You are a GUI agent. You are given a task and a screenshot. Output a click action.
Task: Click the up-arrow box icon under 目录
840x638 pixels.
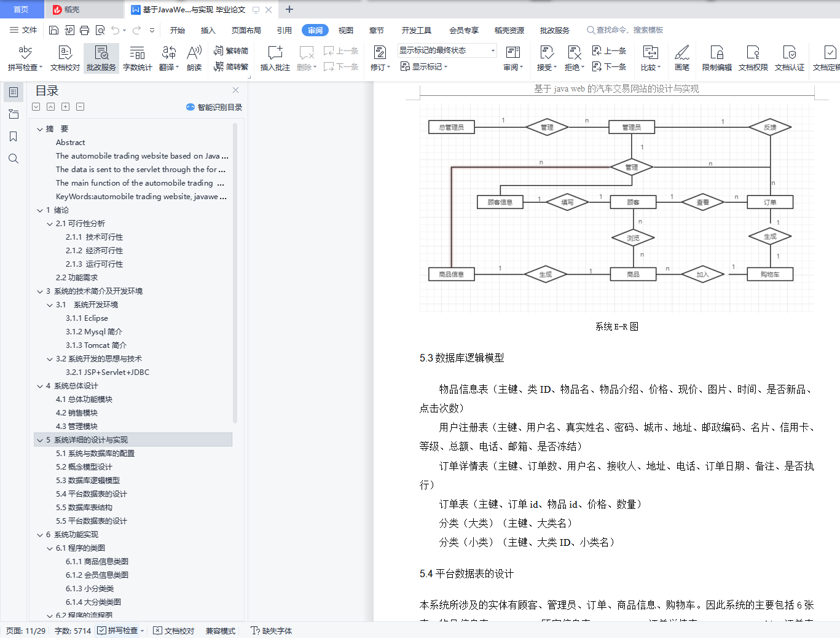[50, 107]
